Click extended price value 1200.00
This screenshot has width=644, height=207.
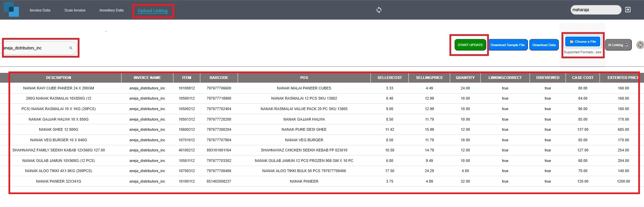point(623,181)
